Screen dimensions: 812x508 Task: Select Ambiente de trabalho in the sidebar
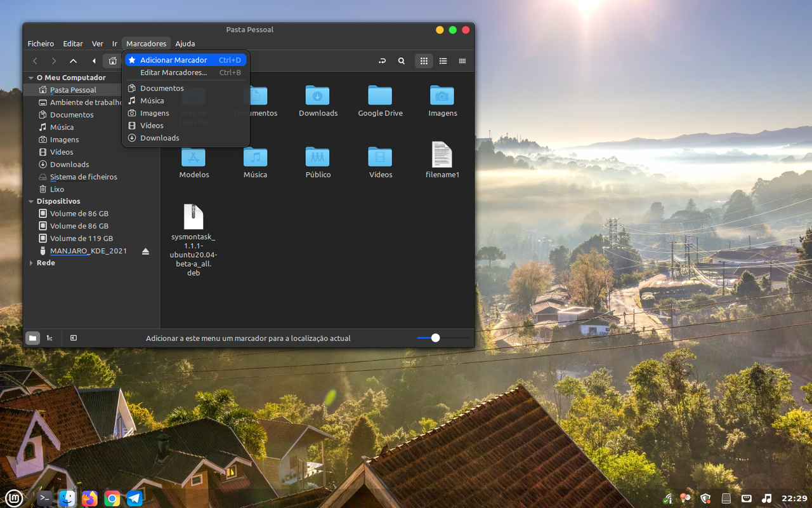79,102
